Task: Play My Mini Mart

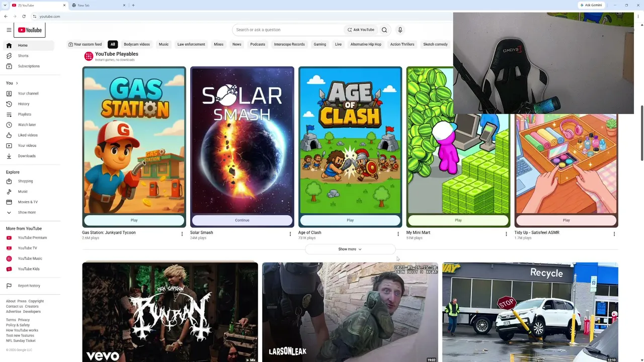Action: (x=458, y=220)
